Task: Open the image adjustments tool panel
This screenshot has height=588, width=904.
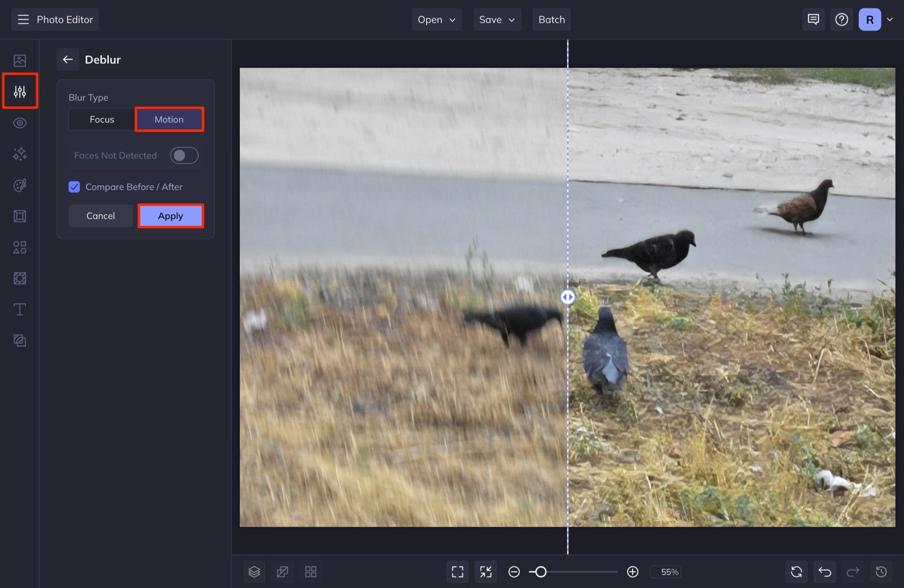Action: tap(20, 91)
